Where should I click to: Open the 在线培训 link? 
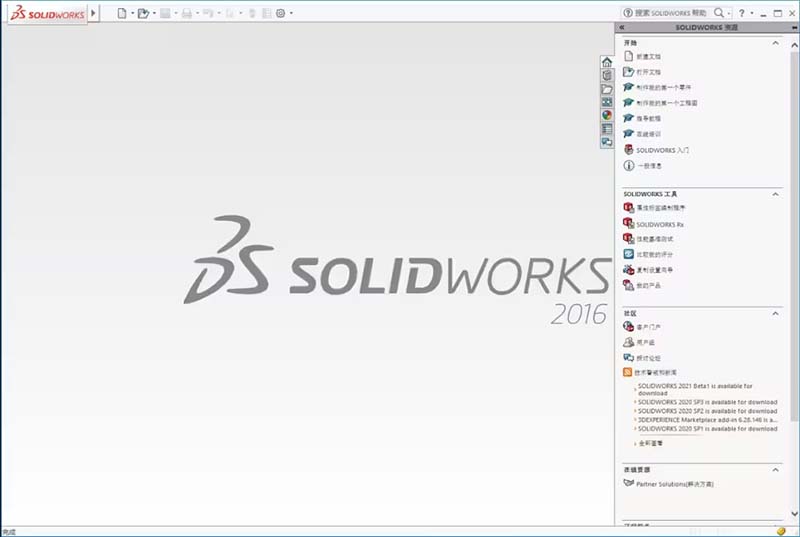click(648, 134)
